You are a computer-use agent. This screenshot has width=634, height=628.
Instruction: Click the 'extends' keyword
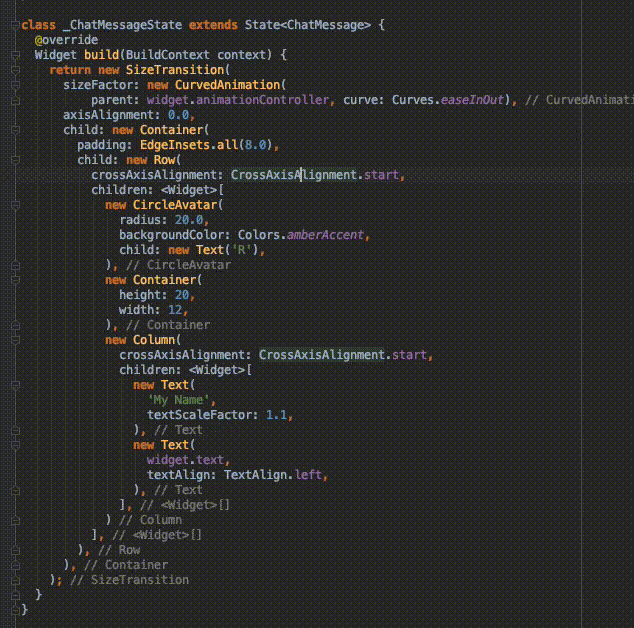pos(213,25)
